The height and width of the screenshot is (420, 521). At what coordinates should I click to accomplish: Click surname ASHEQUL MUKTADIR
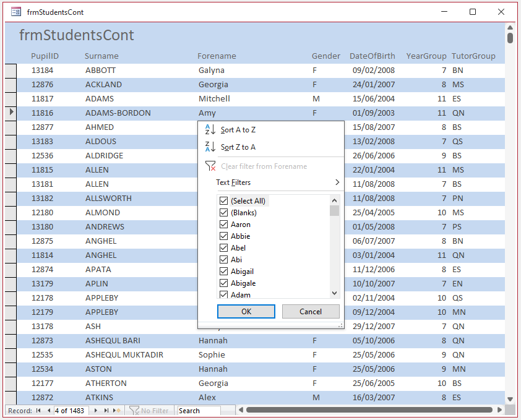pyautogui.click(x=124, y=355)
